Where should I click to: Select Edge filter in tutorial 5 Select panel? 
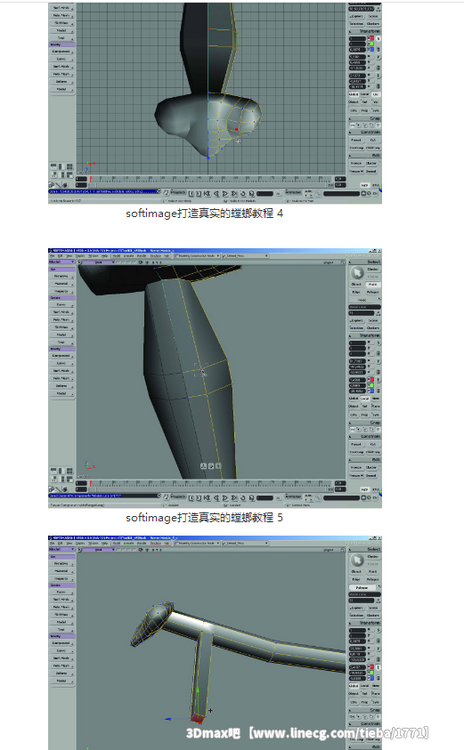[x=356, y=292]
